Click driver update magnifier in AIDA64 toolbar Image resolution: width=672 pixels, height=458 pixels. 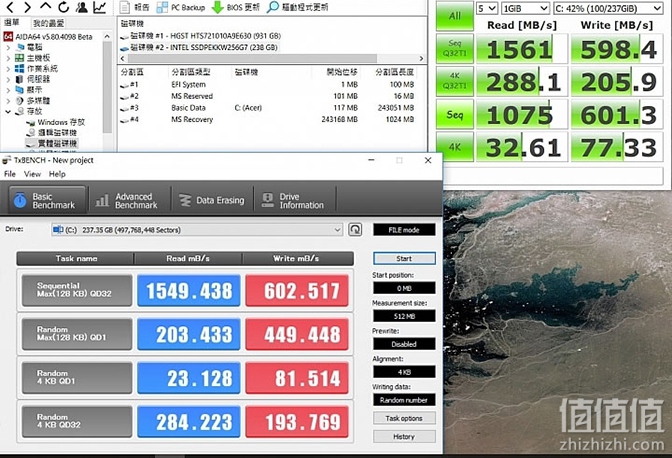pos(297,7)
